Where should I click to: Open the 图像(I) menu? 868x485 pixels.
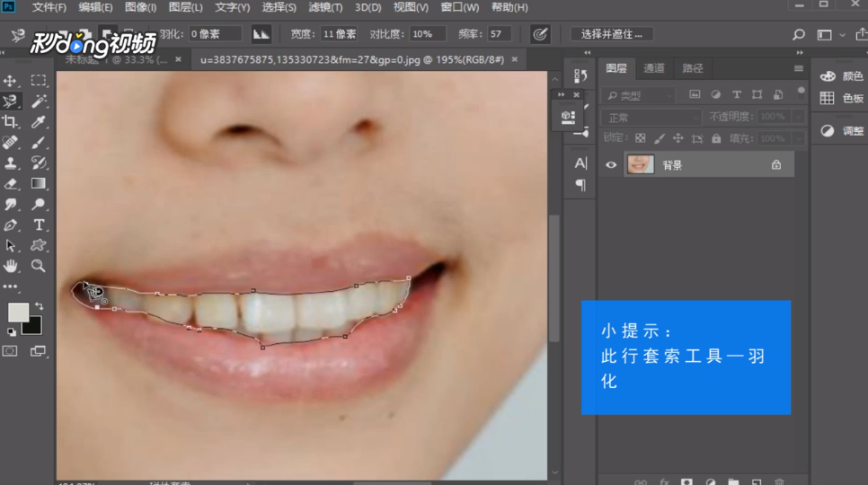tap(140, 8)
